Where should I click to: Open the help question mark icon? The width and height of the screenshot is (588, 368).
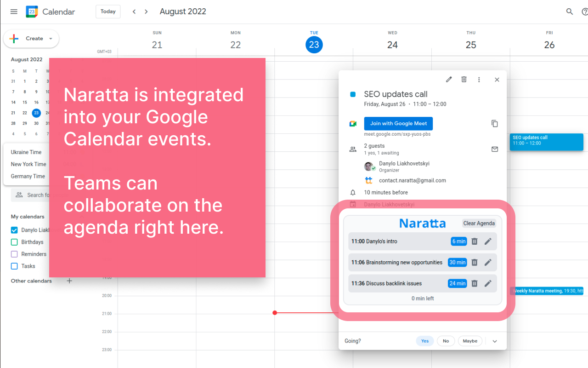pos(585,11)
